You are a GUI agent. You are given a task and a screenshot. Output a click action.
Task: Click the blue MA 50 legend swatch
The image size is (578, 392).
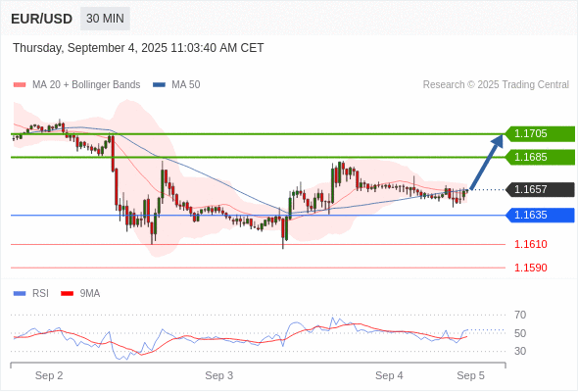[x=159, y=85]
